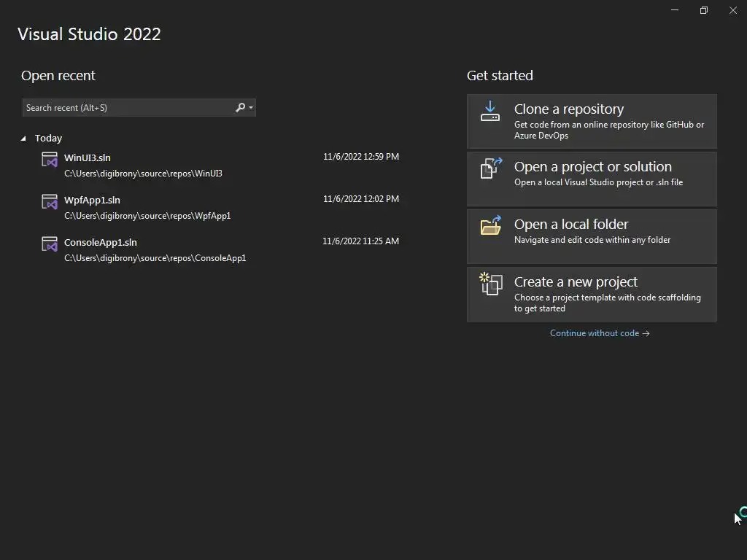Click the WpfApp1.sln solution file icon
747x560 pixels.
pos(50,202)
